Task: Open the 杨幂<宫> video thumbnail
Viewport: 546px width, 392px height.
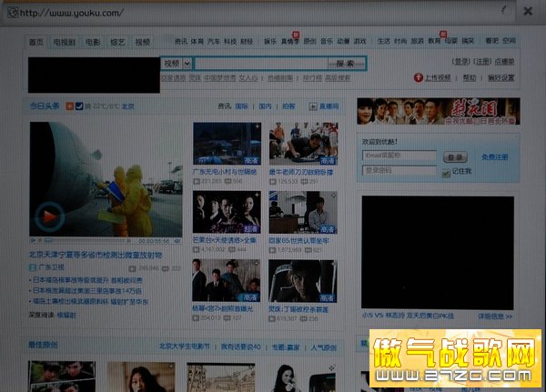Action: click(x=227, y=280)
